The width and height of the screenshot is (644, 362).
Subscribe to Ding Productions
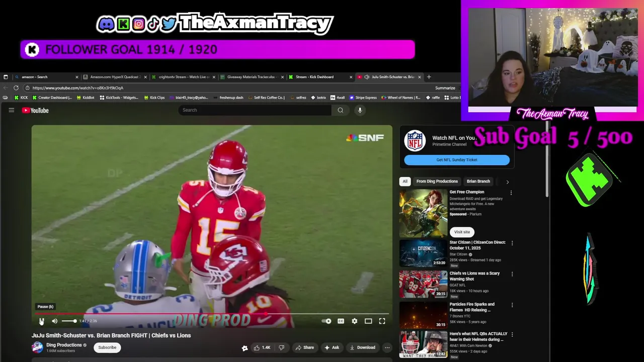[x=107, y=347]
